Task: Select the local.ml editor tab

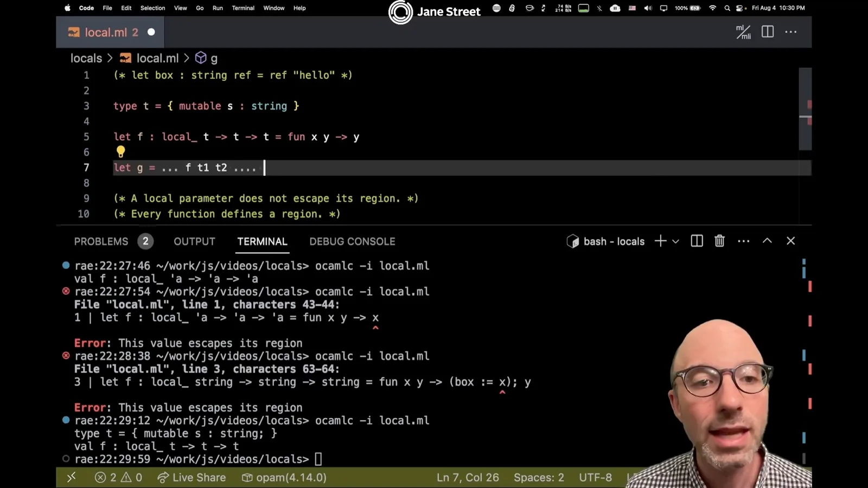Action: [x=110, y=32]
